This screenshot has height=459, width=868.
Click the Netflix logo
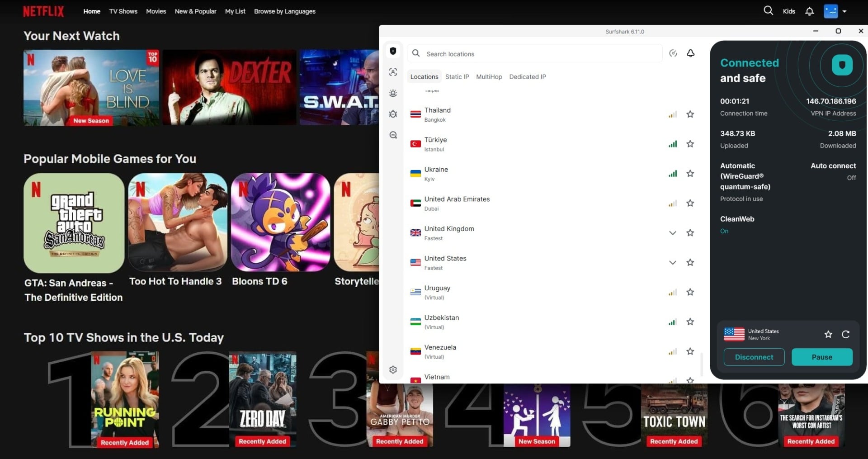43,11
